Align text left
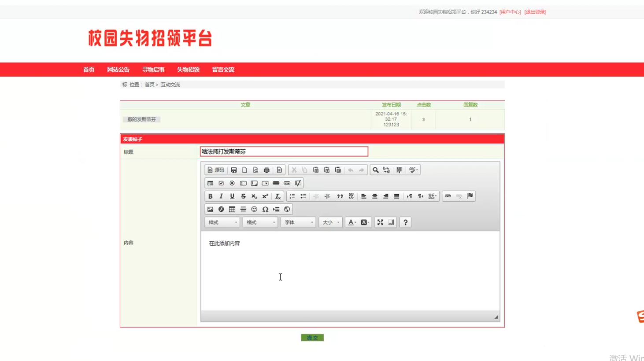Image resolution: width=644 pixels, height=361 pixels. pyautogui.click(x=364, y=196)
